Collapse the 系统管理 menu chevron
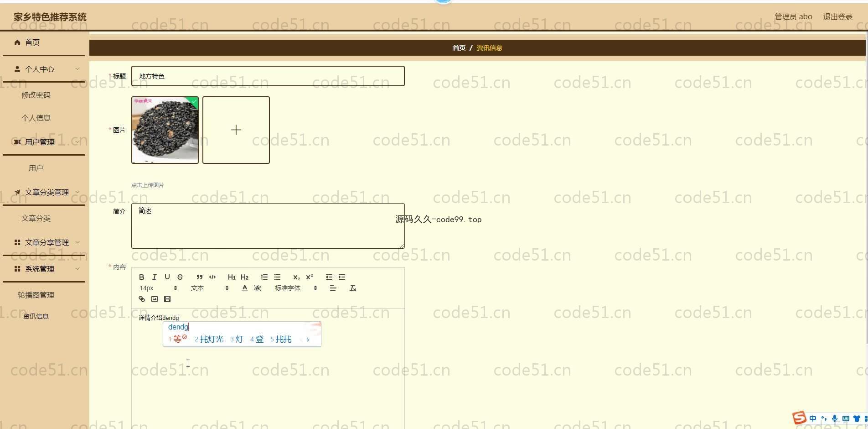Viewport: 868px width, 429px height. click(77, 269)
